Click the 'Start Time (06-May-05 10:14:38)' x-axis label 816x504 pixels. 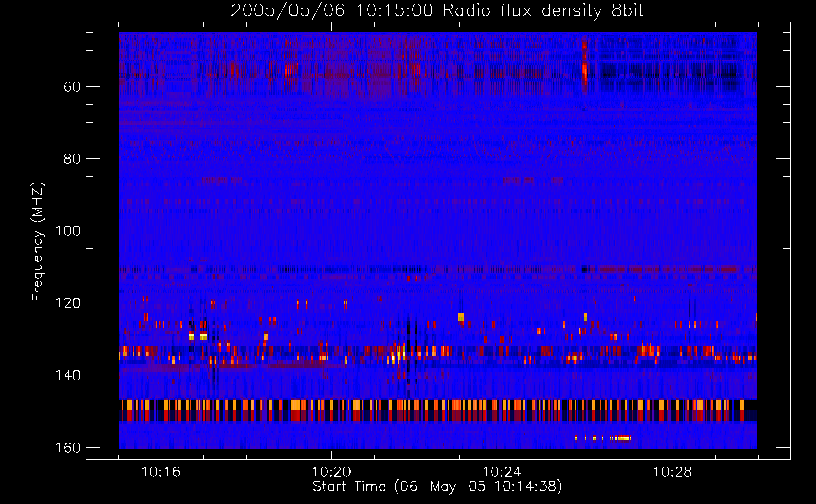(437, 487)
